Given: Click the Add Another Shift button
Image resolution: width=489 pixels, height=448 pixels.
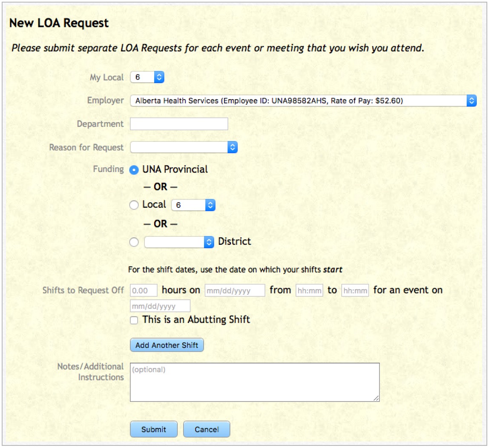Looking at the screenshot, I should (166, 345).
